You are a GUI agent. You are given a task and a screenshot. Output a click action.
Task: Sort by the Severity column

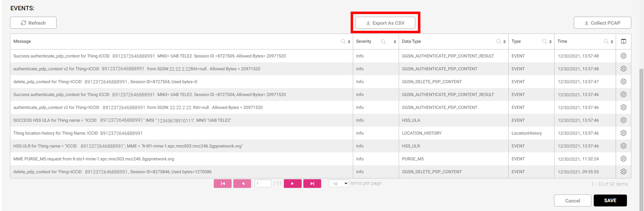[395, 42]
